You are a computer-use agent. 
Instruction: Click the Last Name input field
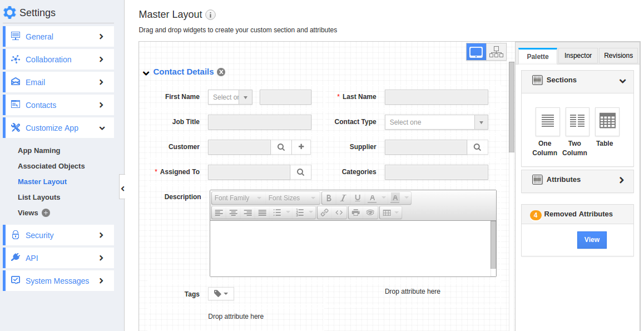pos(436,97)
